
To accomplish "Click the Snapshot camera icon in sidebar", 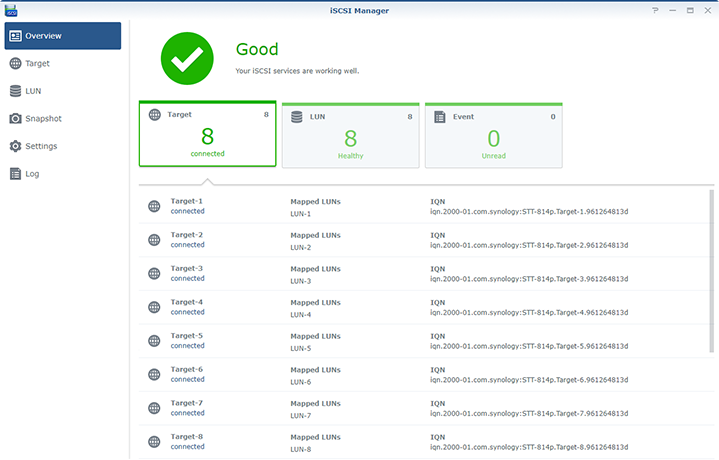I will coord(15,119).
